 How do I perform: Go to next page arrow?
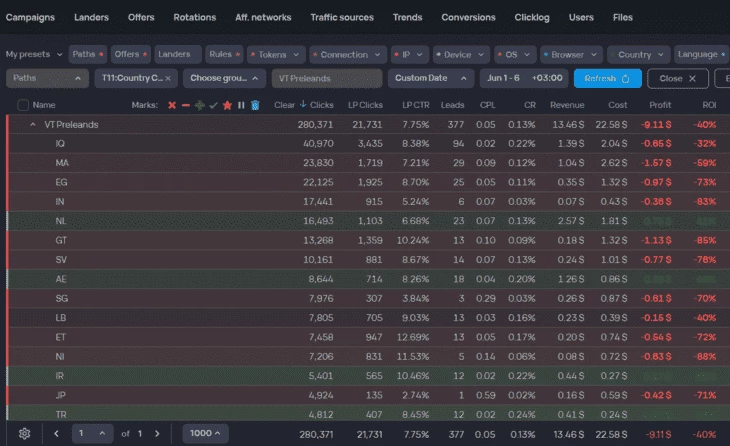click(157, 434)
